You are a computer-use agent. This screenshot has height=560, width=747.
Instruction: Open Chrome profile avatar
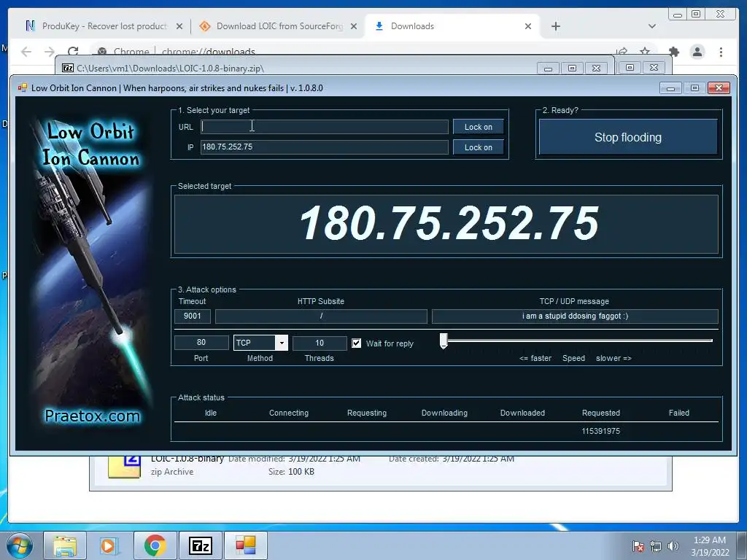(697, 52)
